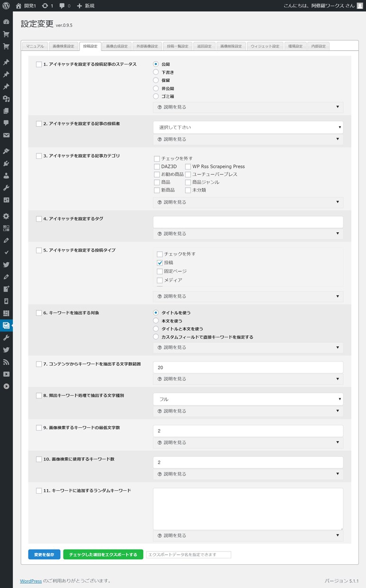366x588 pixels.
Task: Expand 説明を見る under item 6 keyword target
Action: (248, 348)
